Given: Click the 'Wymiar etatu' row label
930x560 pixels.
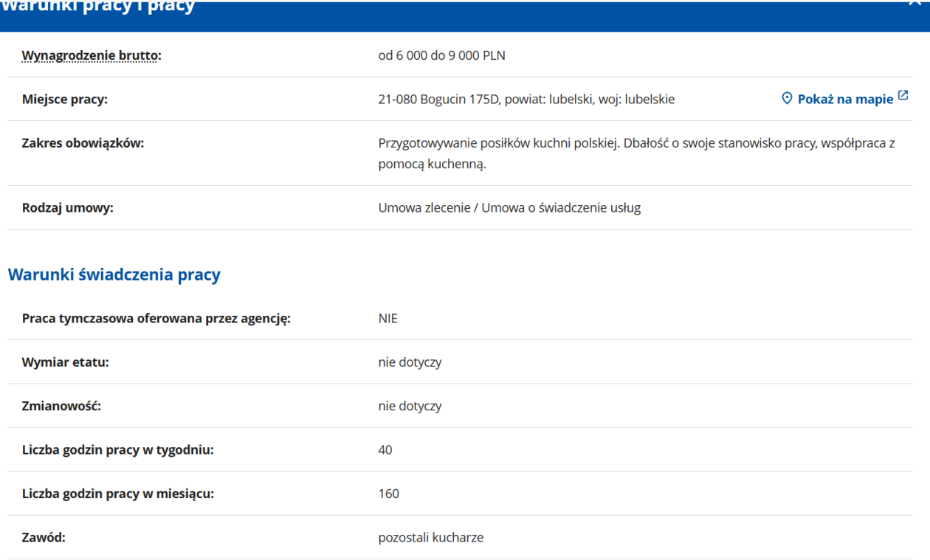Looking at the screenshot, I should (x=65, y=362).
